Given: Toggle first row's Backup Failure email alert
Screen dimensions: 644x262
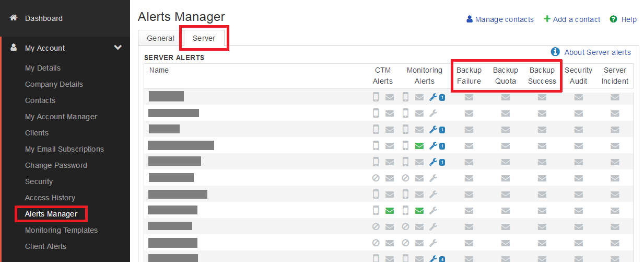Looking at the screenshot, I should click(469, 97).
